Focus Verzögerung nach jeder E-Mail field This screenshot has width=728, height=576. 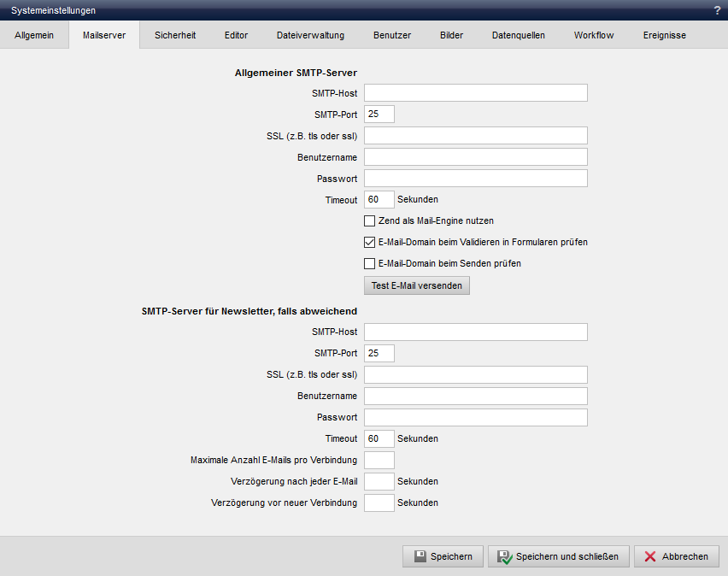point(379,482)
